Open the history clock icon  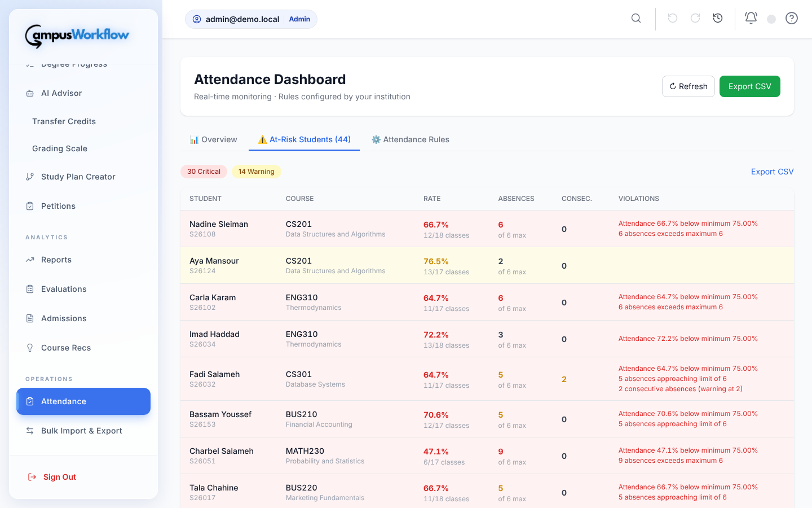[718, 19]
